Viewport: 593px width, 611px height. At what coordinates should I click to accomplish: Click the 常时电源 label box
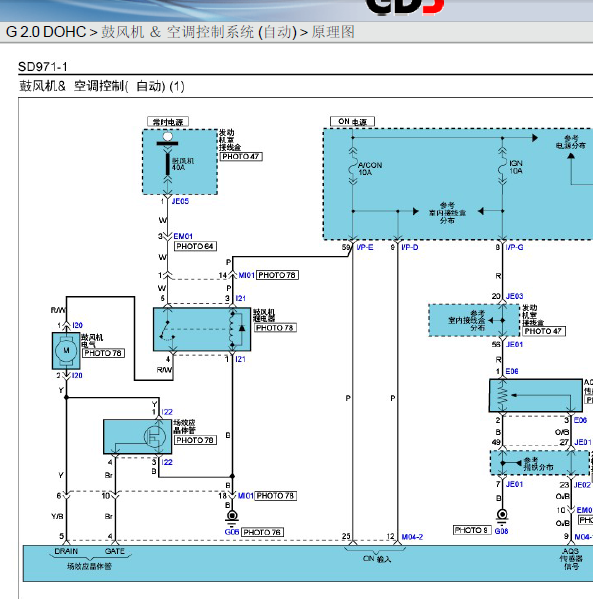(168, 122)
